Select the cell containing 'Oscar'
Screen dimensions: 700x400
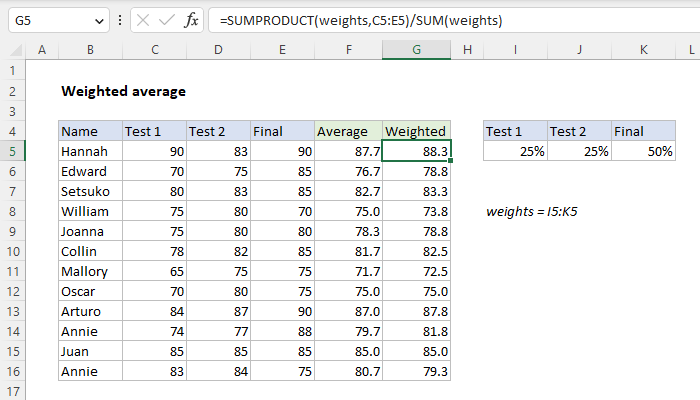click(90, 291)
